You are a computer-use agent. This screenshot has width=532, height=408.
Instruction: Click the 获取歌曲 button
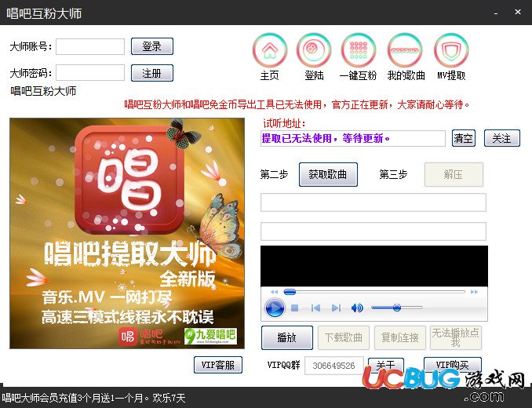pyautogui.click(x=328, y=174)
